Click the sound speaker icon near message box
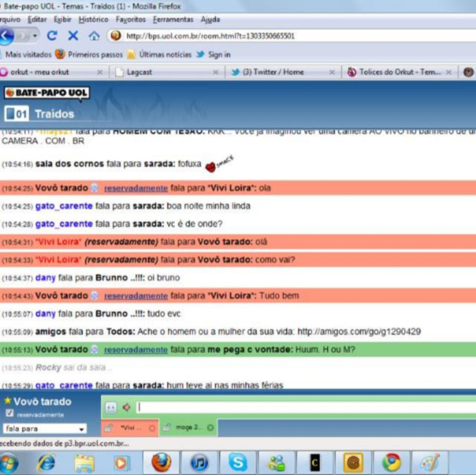The height and width of the screenshot is (475, 476). [x=126, y=407]
